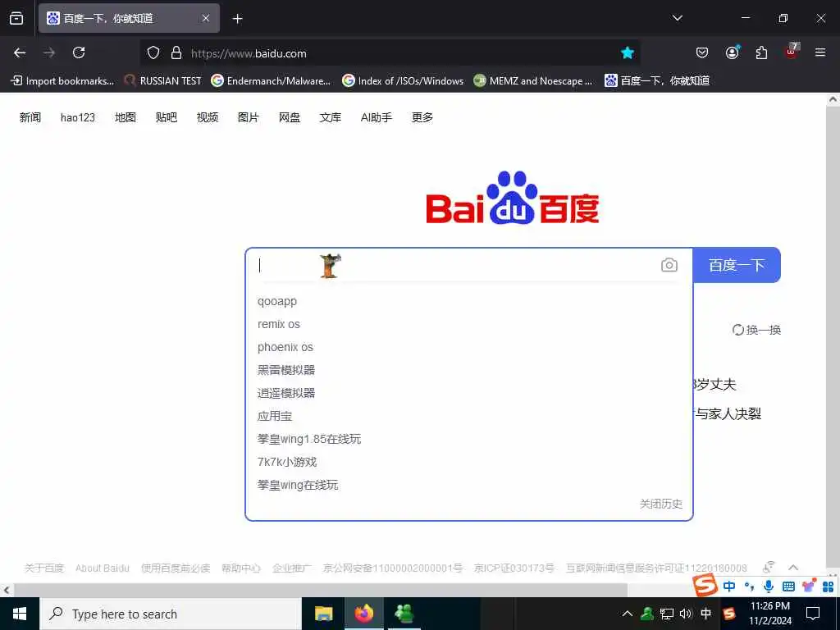Select phoenix os suggestion
840x630 pixels.
[x=285, y=347]
